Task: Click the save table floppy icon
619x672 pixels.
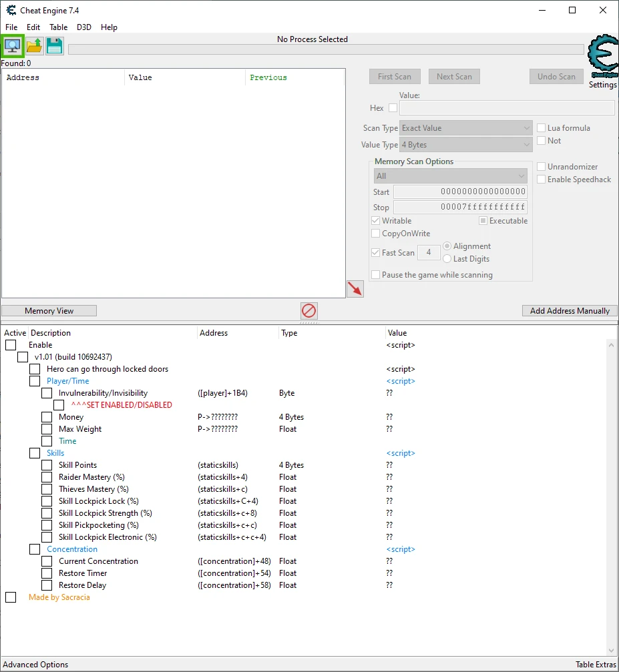Action: (55, 46)
